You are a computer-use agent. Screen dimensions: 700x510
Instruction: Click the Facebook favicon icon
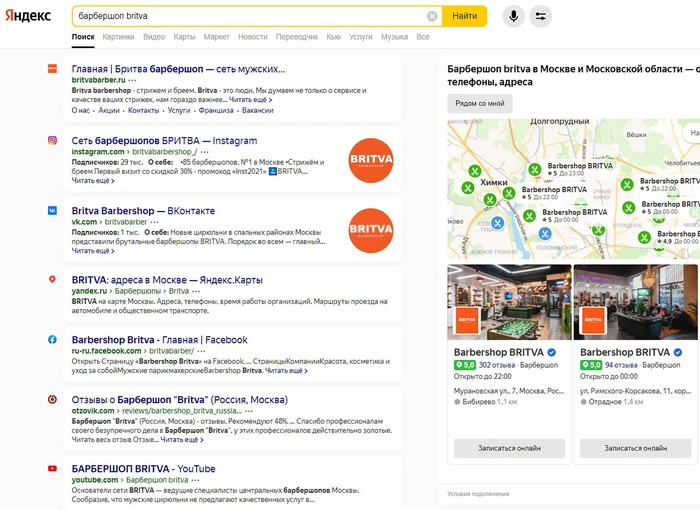pos(52,339)
